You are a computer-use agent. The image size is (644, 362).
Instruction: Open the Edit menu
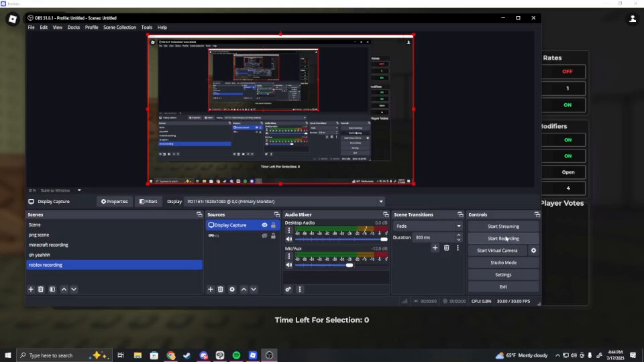pos(44,27)
